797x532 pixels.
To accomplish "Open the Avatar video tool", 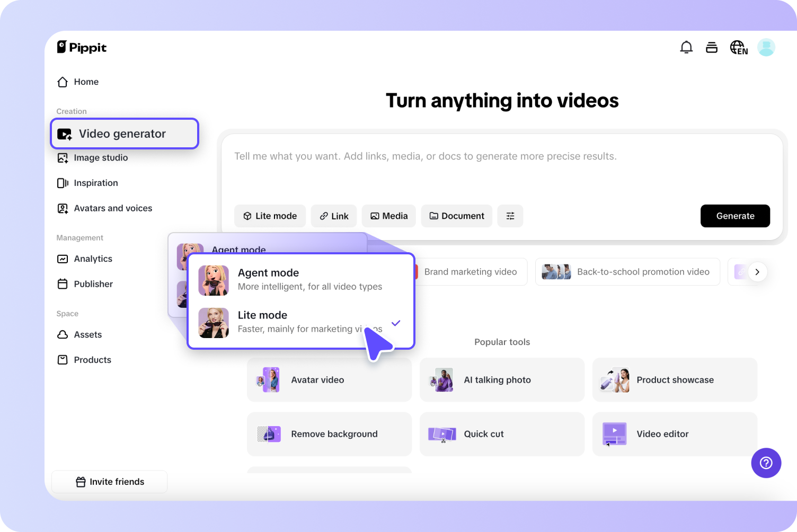I will point(329,380).
